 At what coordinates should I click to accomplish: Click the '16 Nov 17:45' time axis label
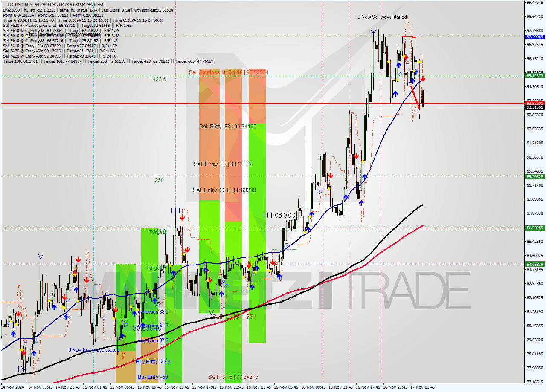(368, 387)
